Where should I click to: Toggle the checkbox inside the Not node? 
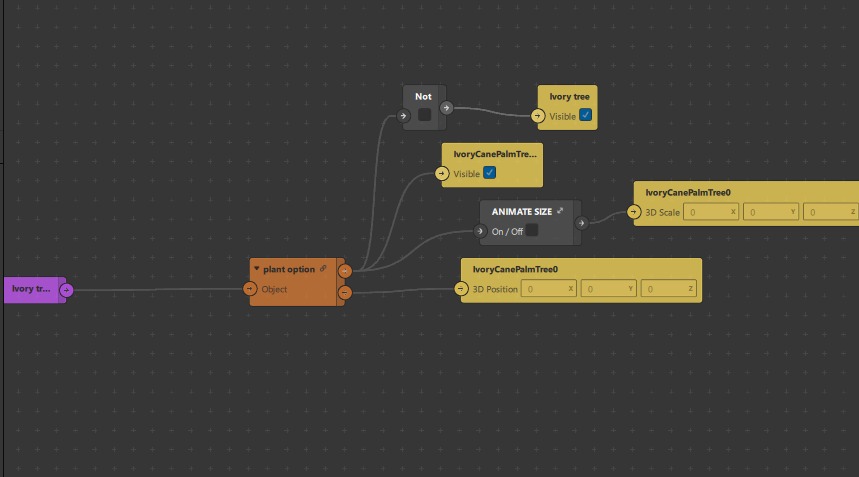425,114
